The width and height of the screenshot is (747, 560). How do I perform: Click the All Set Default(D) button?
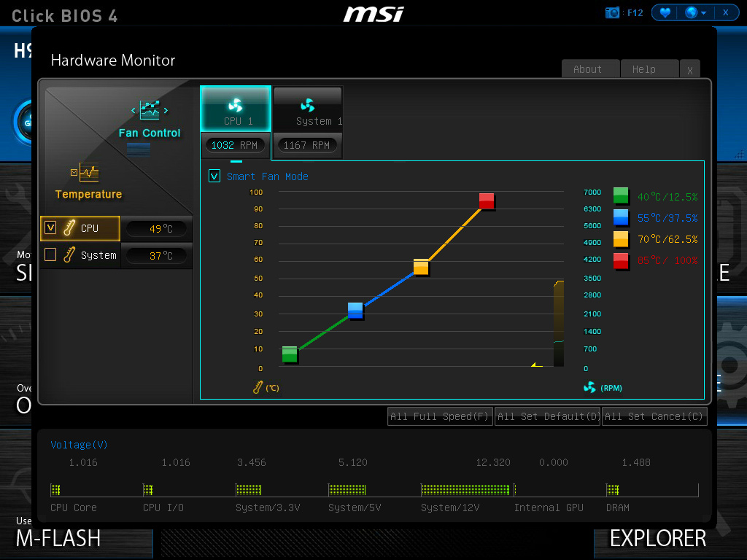point(547,416)
